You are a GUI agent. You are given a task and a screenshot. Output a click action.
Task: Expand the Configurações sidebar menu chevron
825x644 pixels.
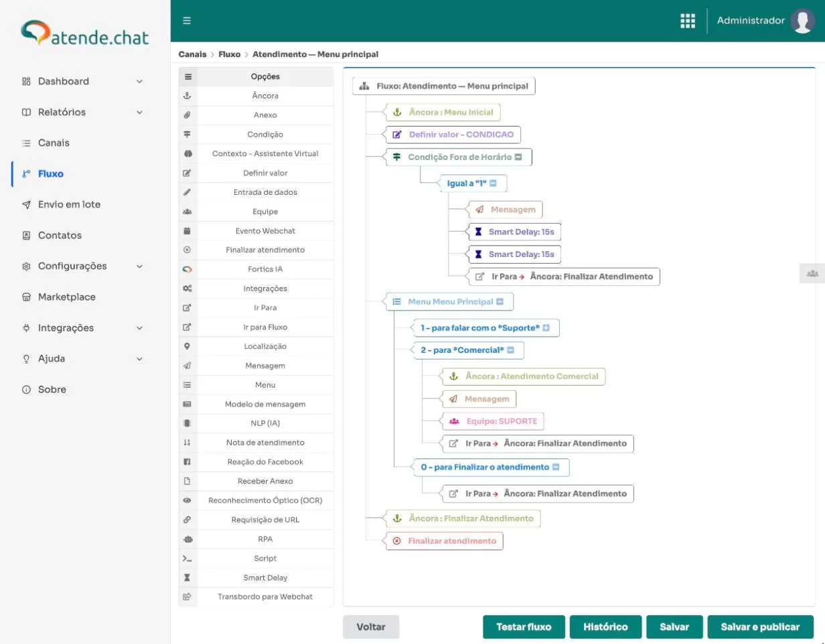(139, 266)
